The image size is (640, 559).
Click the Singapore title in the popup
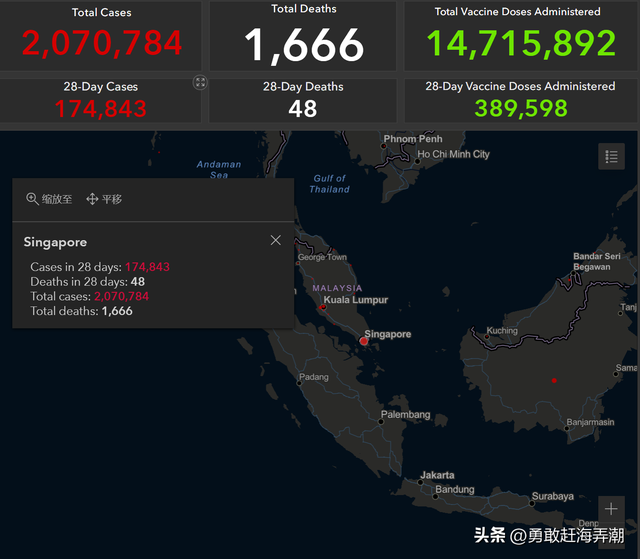click(x=55, y=242)
